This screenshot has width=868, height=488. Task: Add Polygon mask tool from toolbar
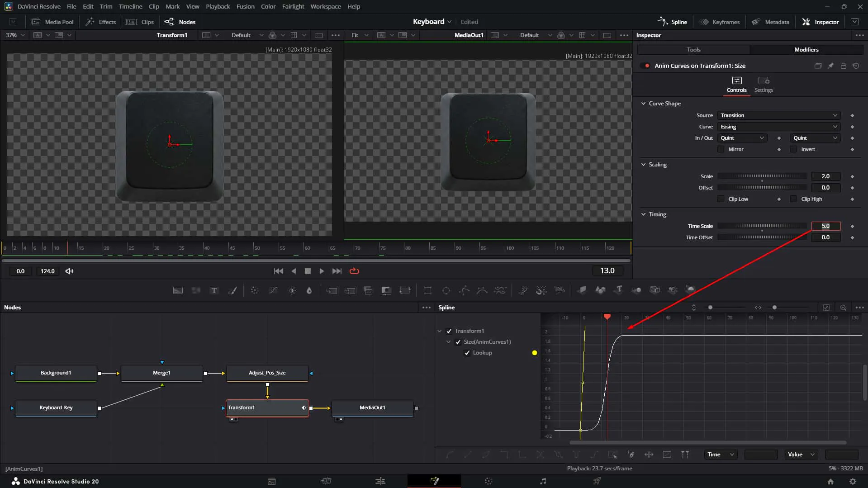(464, 290)
